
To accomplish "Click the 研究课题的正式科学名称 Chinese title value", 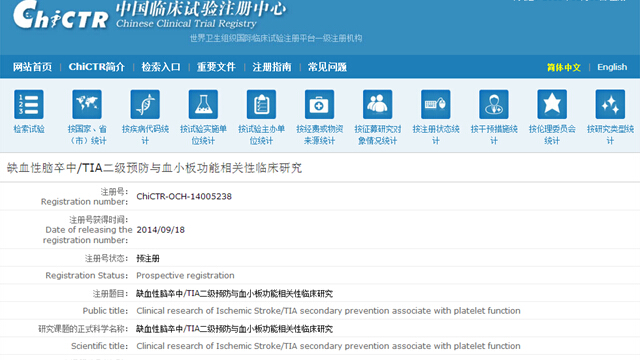I will (234, 329).
